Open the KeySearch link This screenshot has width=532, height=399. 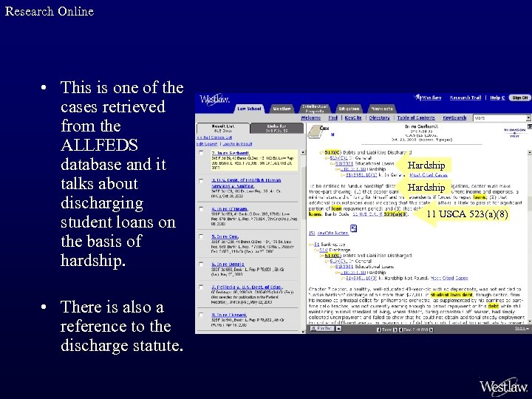click(454, 117)
